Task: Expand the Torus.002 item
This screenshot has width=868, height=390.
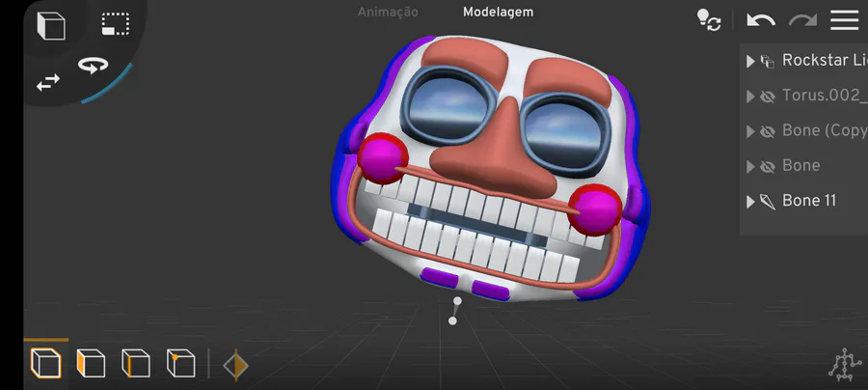Action: pos(750,97)
